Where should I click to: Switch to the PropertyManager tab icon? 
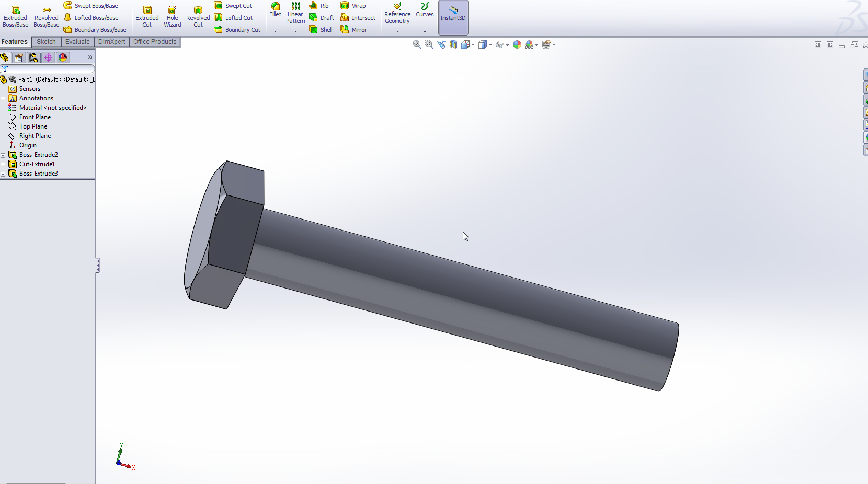tap(18, 57)
